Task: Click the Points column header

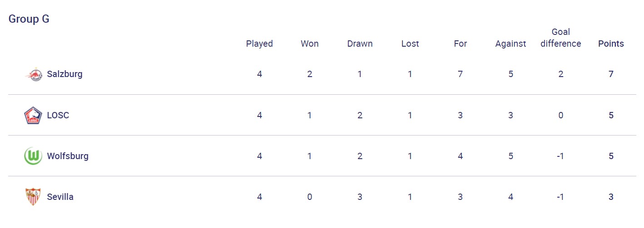Action: 611,44
